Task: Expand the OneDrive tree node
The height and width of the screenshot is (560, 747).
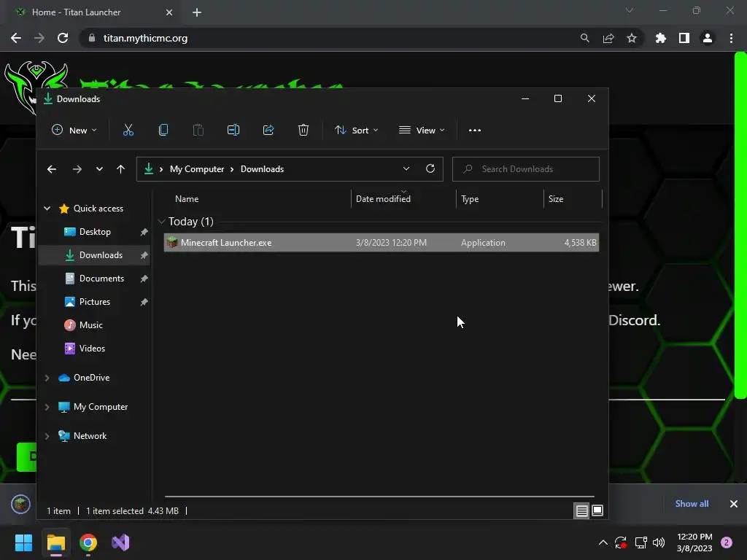Action: point(47,378)
